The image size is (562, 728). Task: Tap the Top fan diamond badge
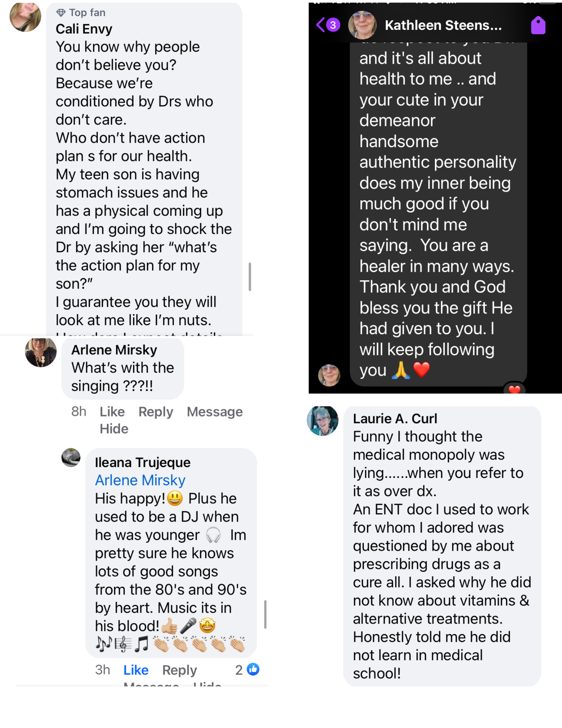tap(61, 13)
